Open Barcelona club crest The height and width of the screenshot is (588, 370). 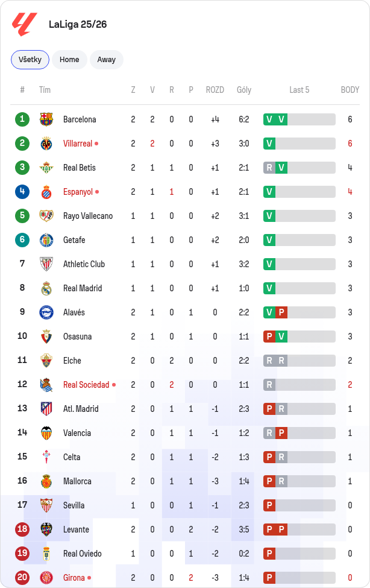click(x=46, y=119)
